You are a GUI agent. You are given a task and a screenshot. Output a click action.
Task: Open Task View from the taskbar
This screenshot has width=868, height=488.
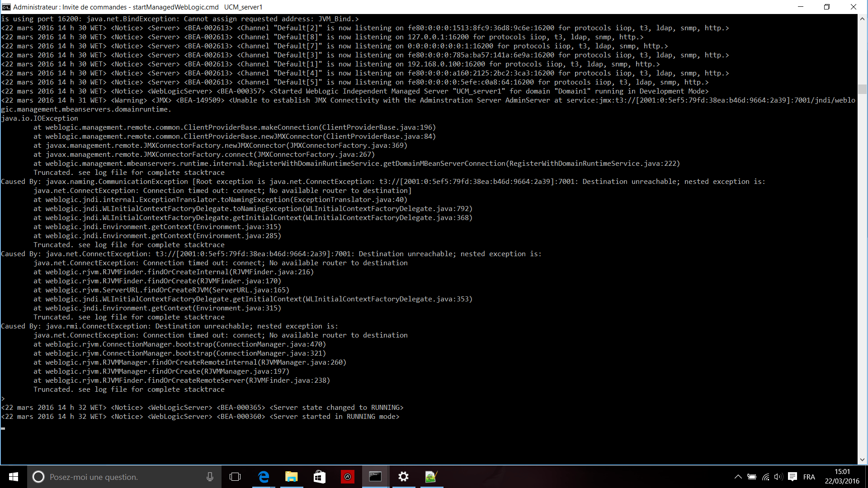click(235, 477)
